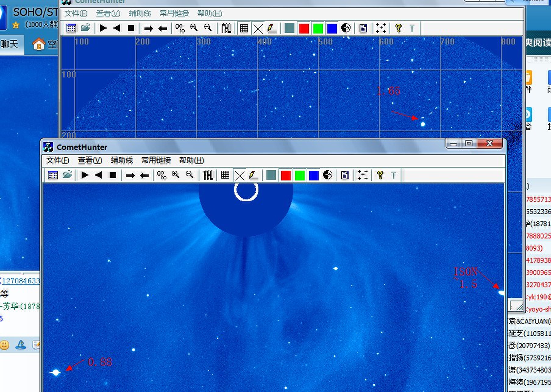The height and width of the screenshot is (392, 551).
Task: Click the star pattern icon in front CometHunter
Action: click(363, 175)
